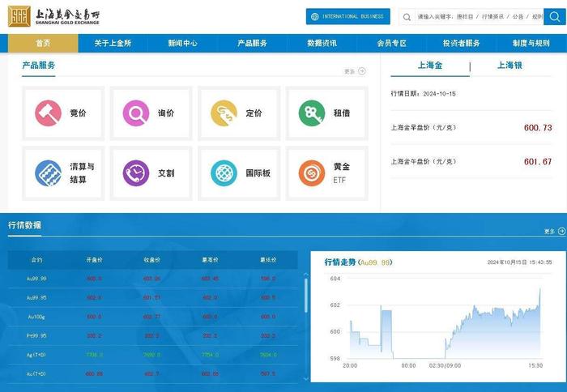
Task: Click the grey magnifier icon in search box
Action: point(407,17)
